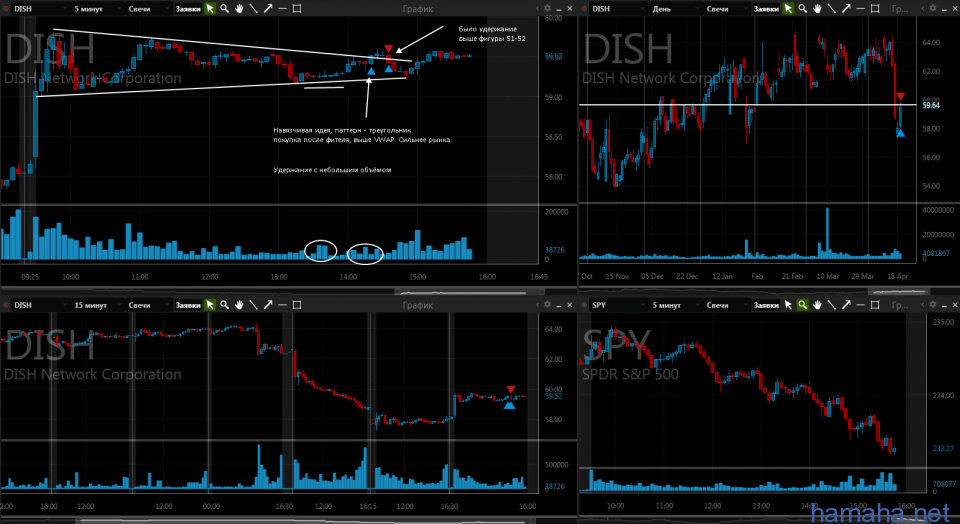Activate highlighted zoom magnifier in SPY chart

tap(803, 305)
